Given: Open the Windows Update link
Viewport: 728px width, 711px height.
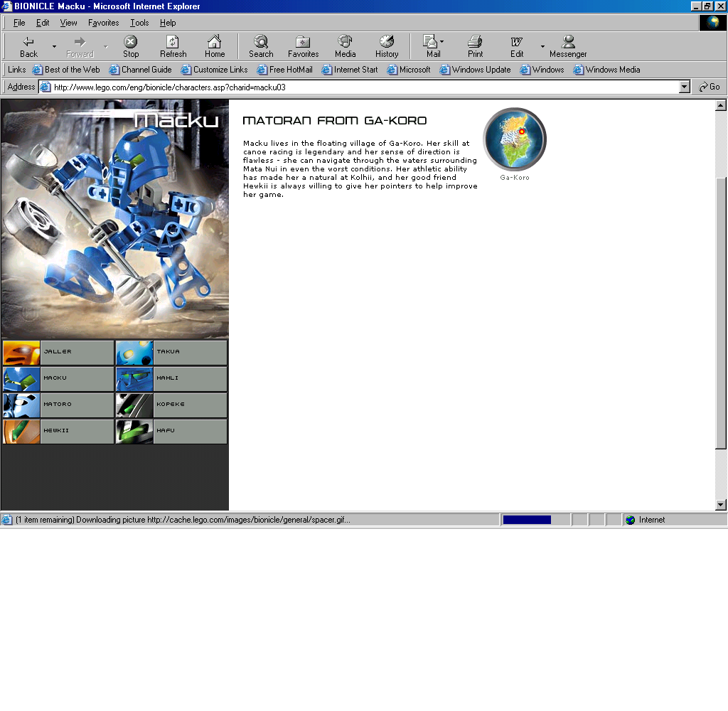Looking at the screenshot, I should [475, 70].
